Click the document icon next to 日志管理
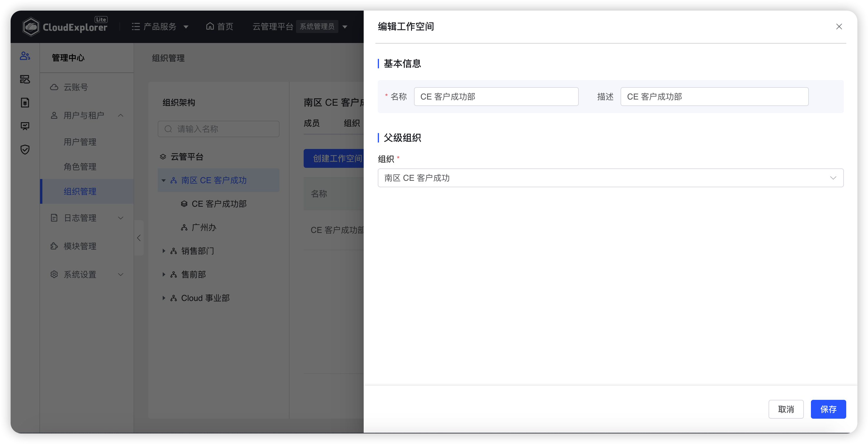Viewport: 868px width, 444px height. tap(54, 218)
